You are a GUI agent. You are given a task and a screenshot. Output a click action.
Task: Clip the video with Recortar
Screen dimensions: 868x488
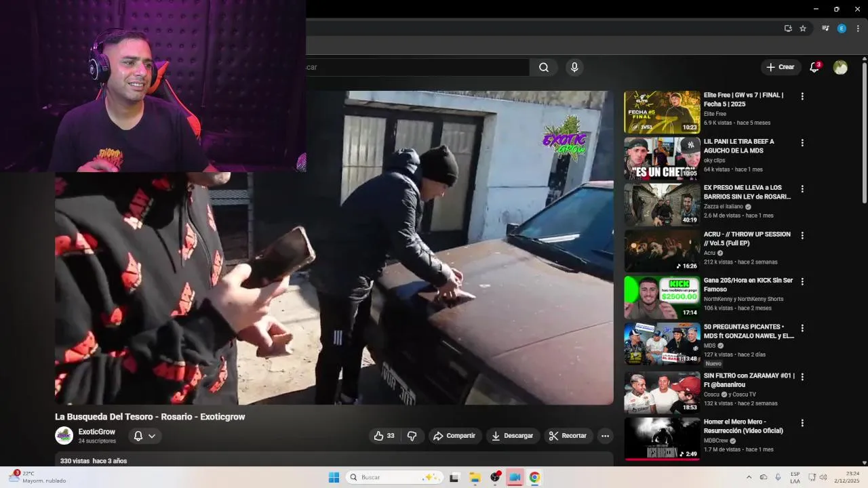pos(568,436)
